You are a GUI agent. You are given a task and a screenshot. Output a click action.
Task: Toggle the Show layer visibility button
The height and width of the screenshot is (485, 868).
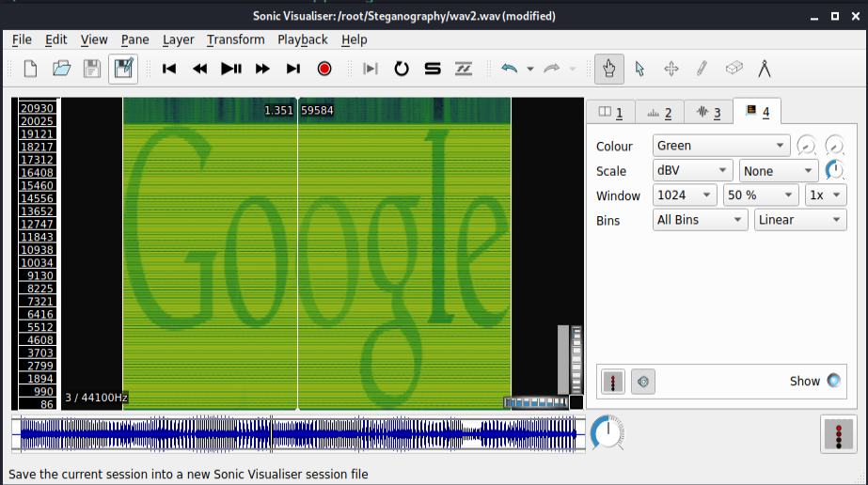tap(834, 381)
